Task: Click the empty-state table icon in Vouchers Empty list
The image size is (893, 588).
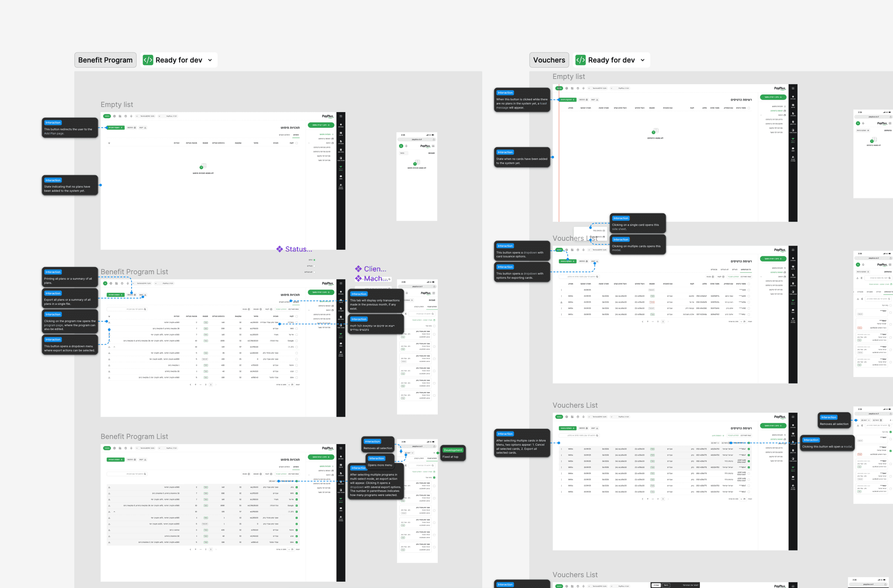Action: pos(655,131)
